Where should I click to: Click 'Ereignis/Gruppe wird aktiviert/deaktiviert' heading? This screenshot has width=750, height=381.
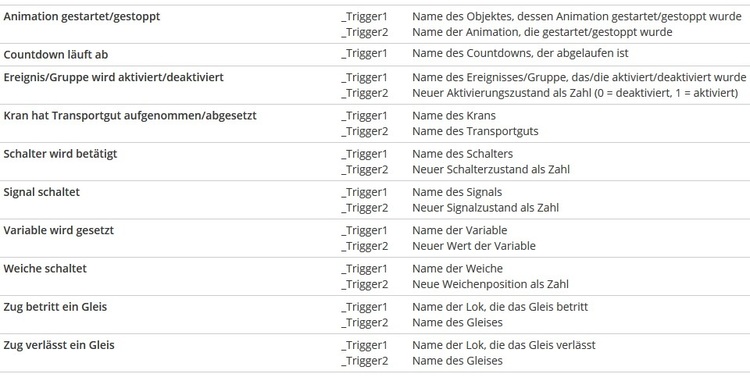[113, 77]
